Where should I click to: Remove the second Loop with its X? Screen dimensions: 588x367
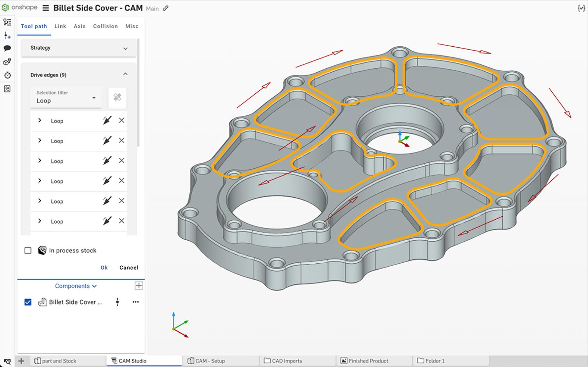coord(122,141)
